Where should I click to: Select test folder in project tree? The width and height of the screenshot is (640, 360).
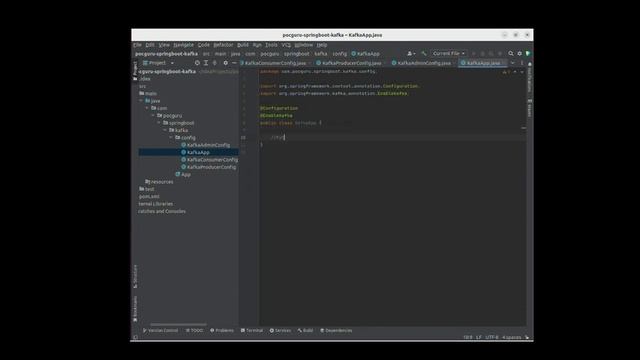[x=147, y=189]
